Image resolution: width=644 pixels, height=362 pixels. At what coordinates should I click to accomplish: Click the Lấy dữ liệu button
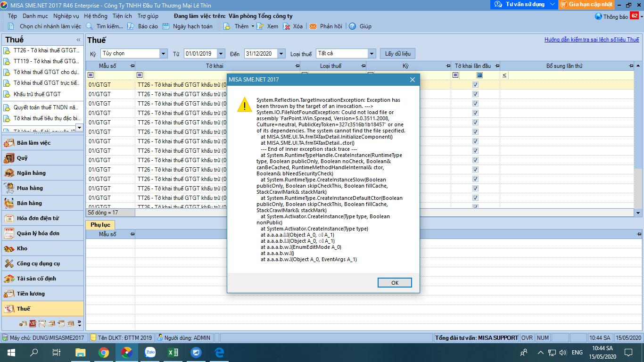coord(397,54)
